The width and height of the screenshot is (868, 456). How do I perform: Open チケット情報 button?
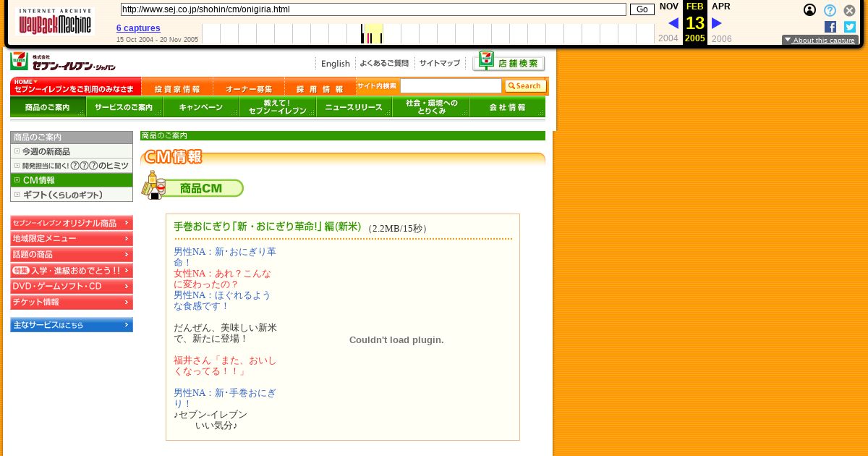click(72, 303)
